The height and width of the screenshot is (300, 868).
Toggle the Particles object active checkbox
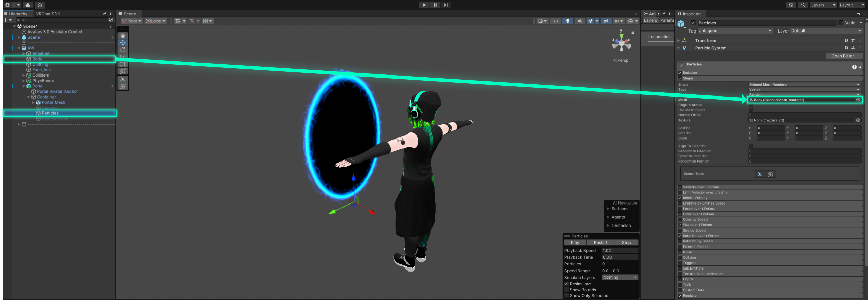[x=693, y=23]
